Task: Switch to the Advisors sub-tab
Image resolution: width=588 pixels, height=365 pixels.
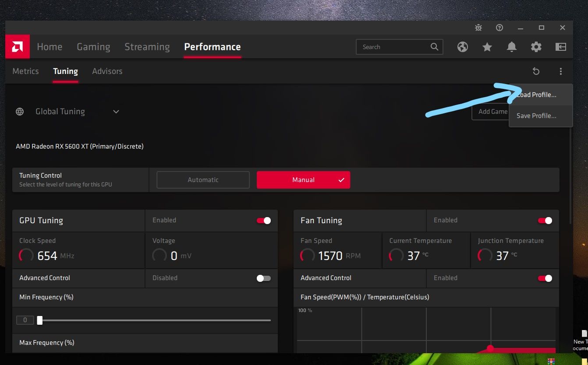Action: tap(107, 71)
